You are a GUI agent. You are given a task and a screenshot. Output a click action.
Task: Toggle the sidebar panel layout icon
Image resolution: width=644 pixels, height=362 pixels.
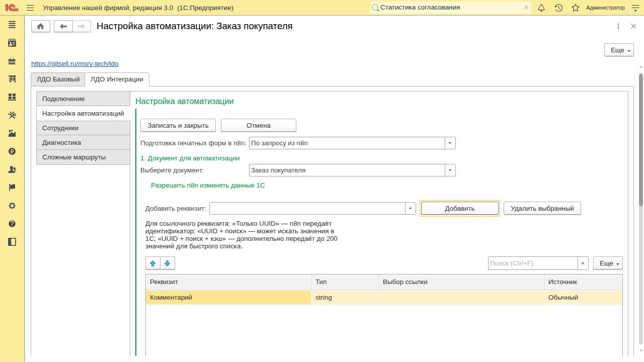(12, 242)
